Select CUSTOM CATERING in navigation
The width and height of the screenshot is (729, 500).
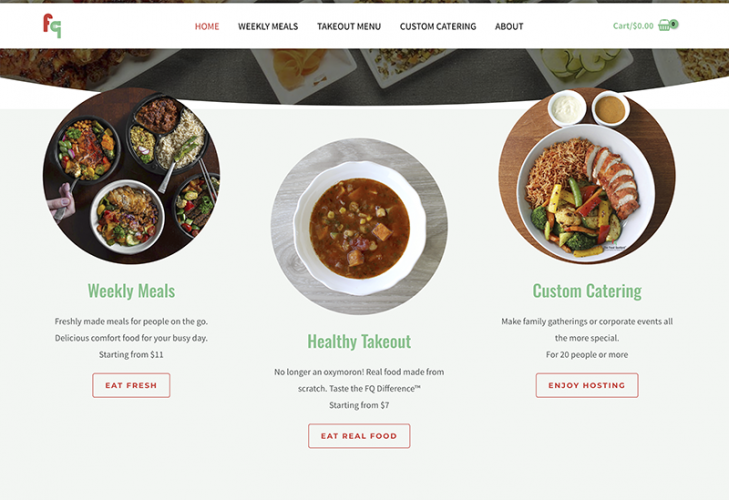(438, 27)
